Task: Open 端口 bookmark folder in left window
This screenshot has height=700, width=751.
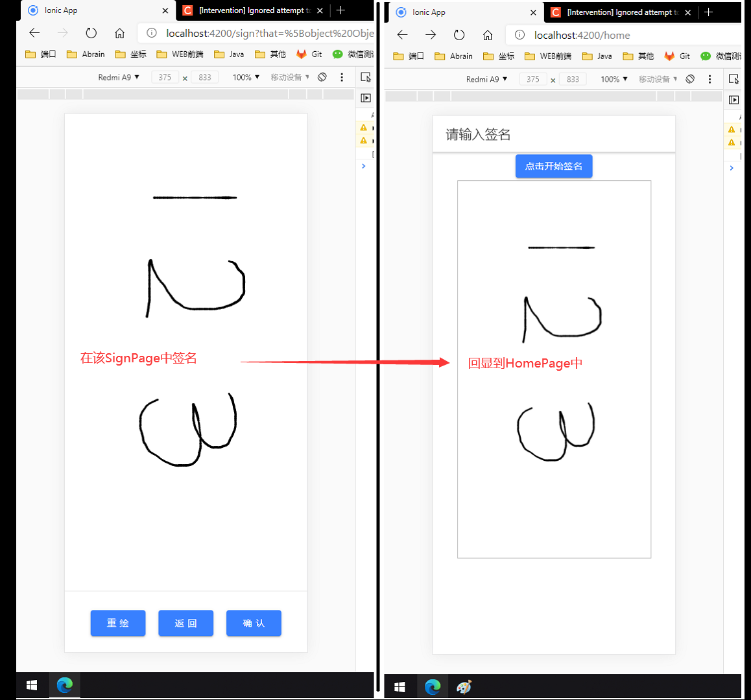Action: click(41, 54)
